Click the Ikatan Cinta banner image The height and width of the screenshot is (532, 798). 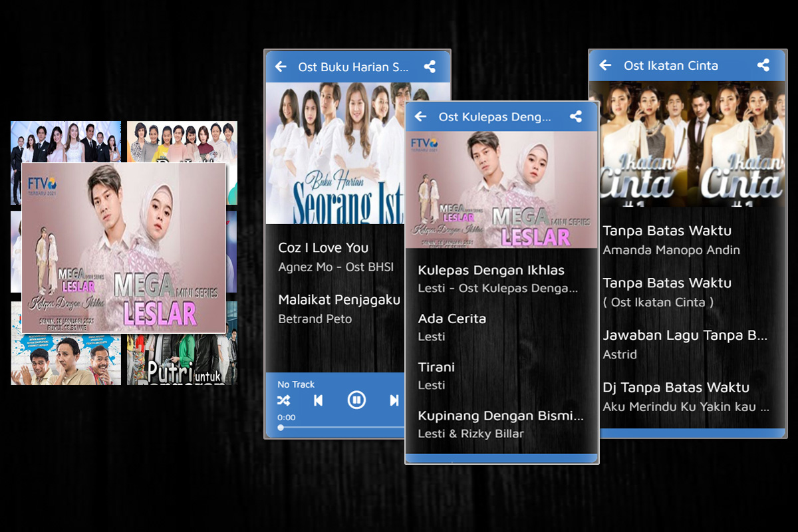click(688, 144)
